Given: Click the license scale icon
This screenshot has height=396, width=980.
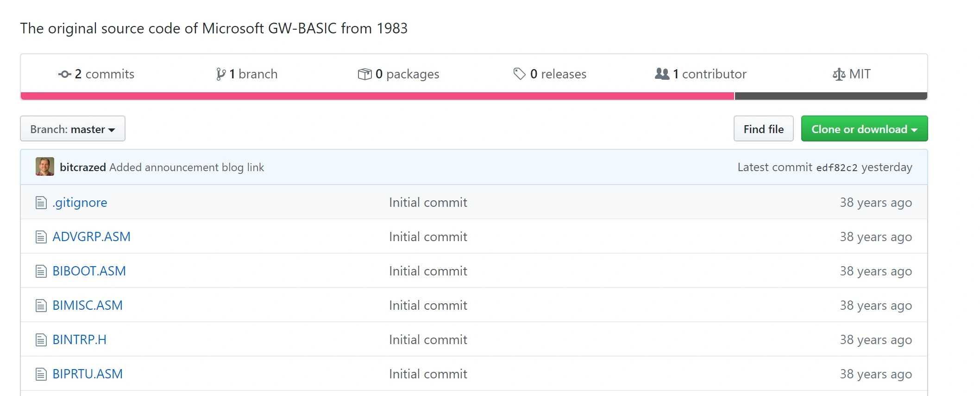Looking at the screenshot, I should [839, 74].
